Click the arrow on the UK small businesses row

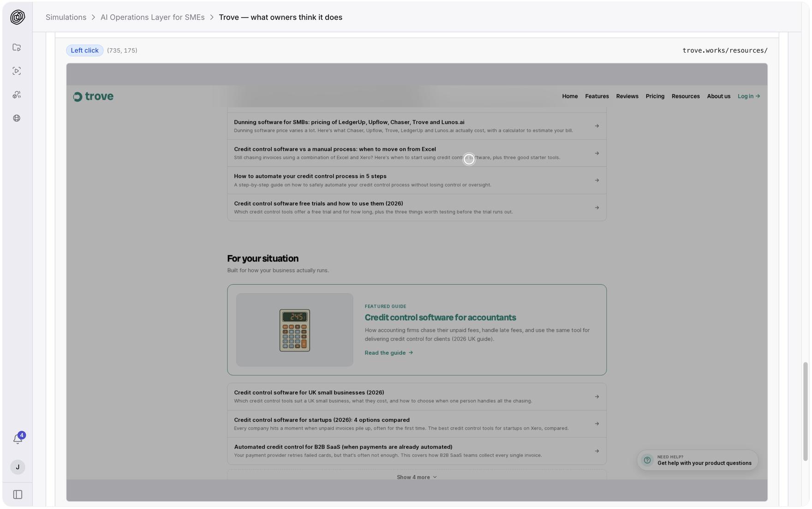pyautogui.click(x=597, y=397)
